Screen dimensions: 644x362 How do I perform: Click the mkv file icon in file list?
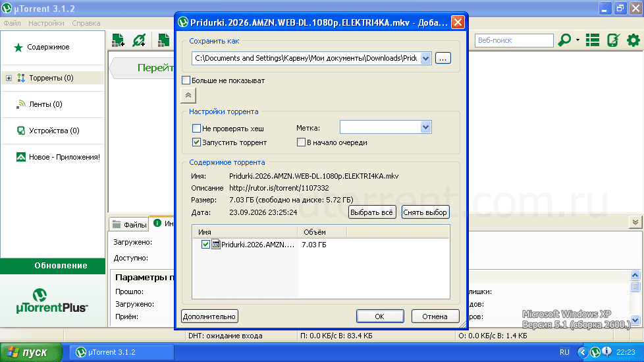216,245
